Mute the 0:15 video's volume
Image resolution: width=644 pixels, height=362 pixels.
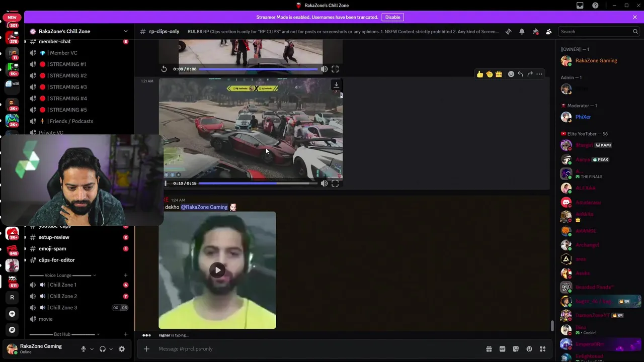(x=324, y=184)
